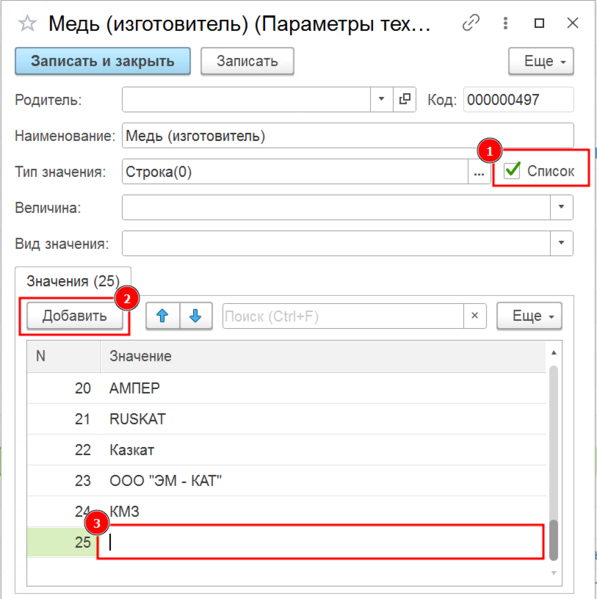Expand the Вид значения dropdown

tap(561, 243)
